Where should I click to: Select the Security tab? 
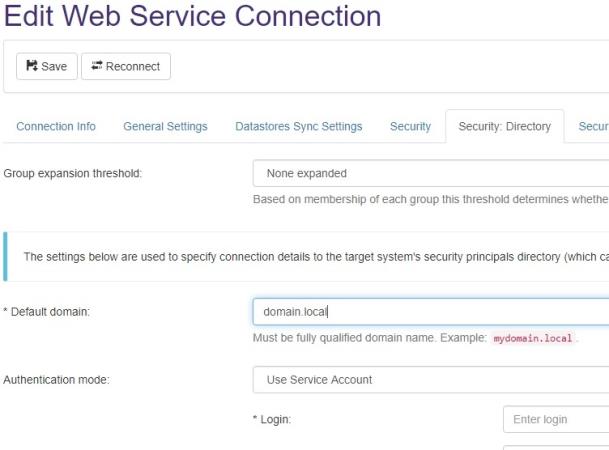coord(410,127)
